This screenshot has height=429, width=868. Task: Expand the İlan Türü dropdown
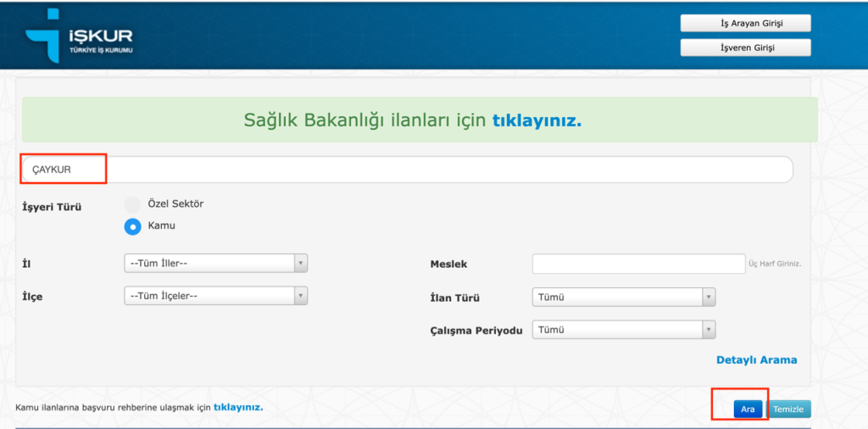[x=624, y=298]
